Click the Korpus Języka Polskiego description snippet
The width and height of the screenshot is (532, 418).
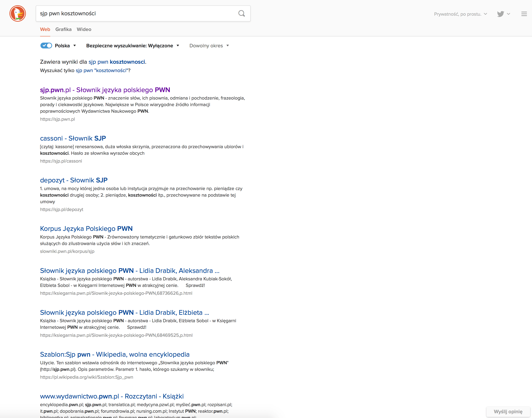(x=140, y=240)
